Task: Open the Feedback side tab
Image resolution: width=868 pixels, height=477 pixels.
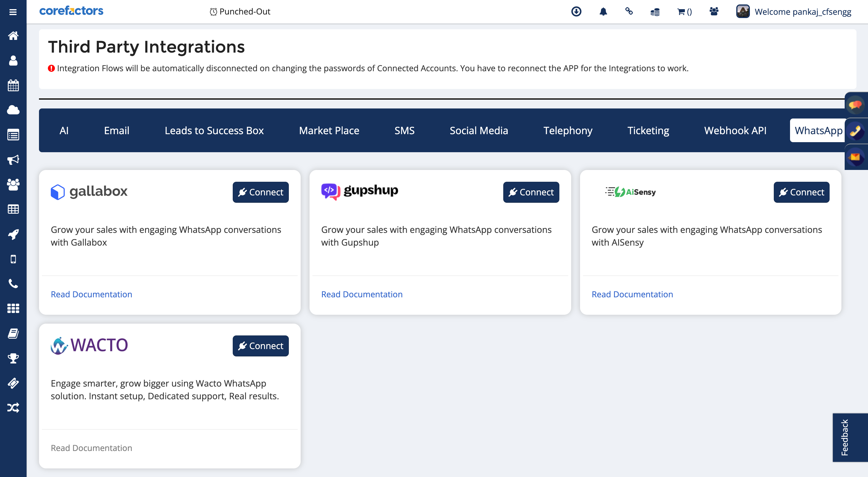Action: tap(850, 437)
